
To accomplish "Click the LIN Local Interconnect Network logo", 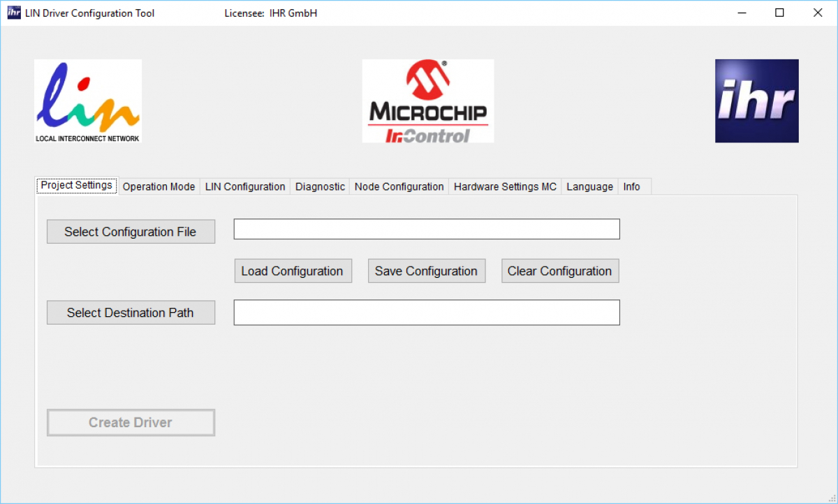I will [x=87, y=100].
